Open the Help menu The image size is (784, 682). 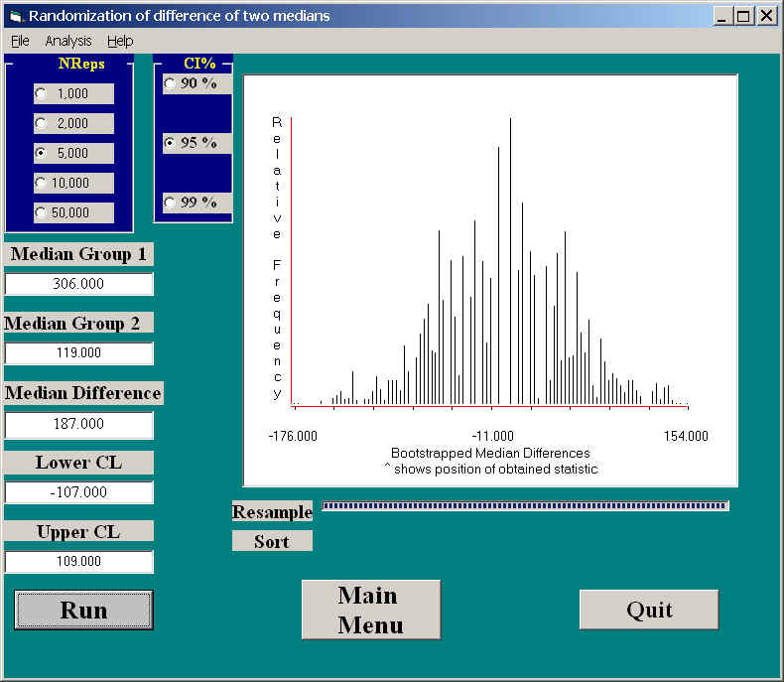point(120,41)
